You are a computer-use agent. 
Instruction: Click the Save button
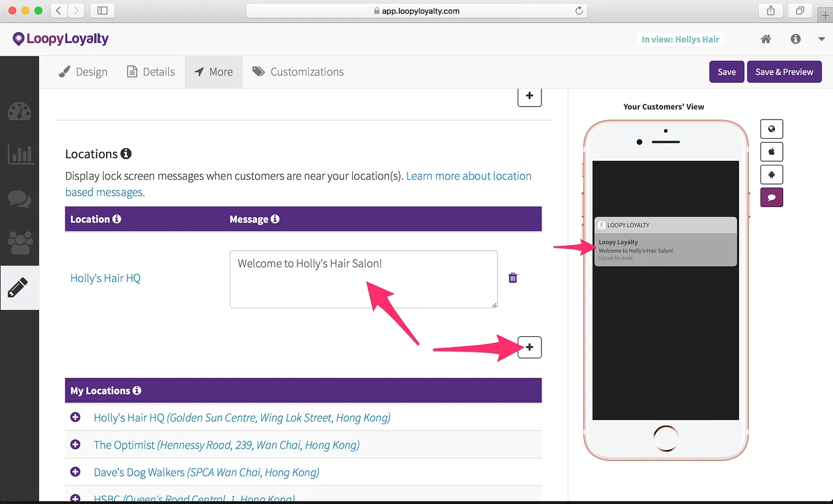click(x=726, y=71)
